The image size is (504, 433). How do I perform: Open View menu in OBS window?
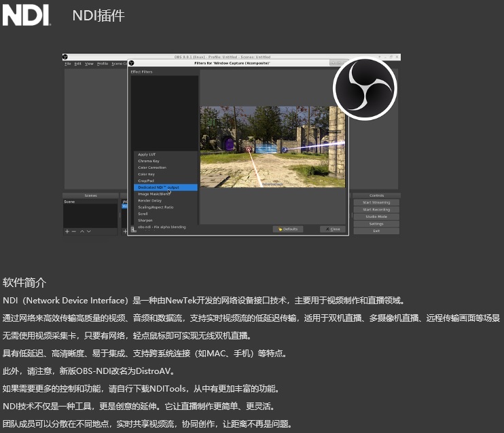[89, 64]
